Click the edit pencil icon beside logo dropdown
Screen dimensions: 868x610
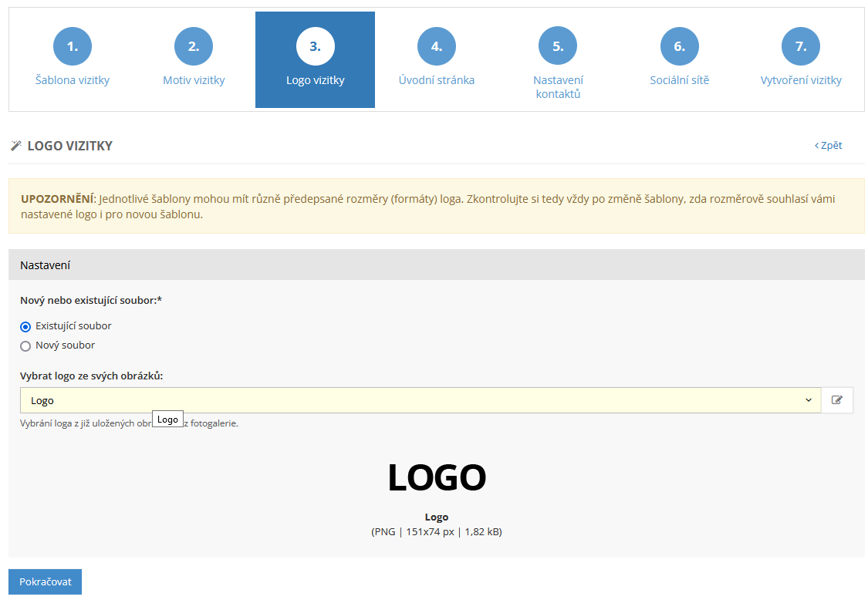point(837,400)
